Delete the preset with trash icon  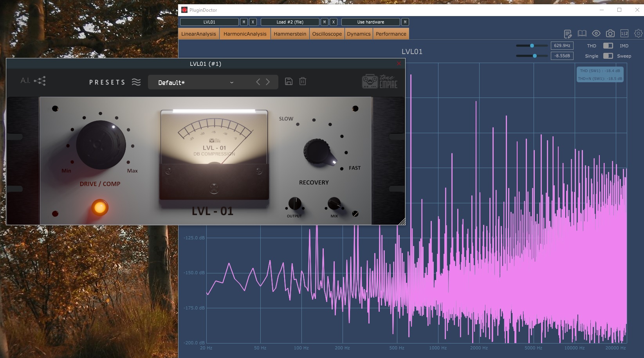[x=303, y=81]
